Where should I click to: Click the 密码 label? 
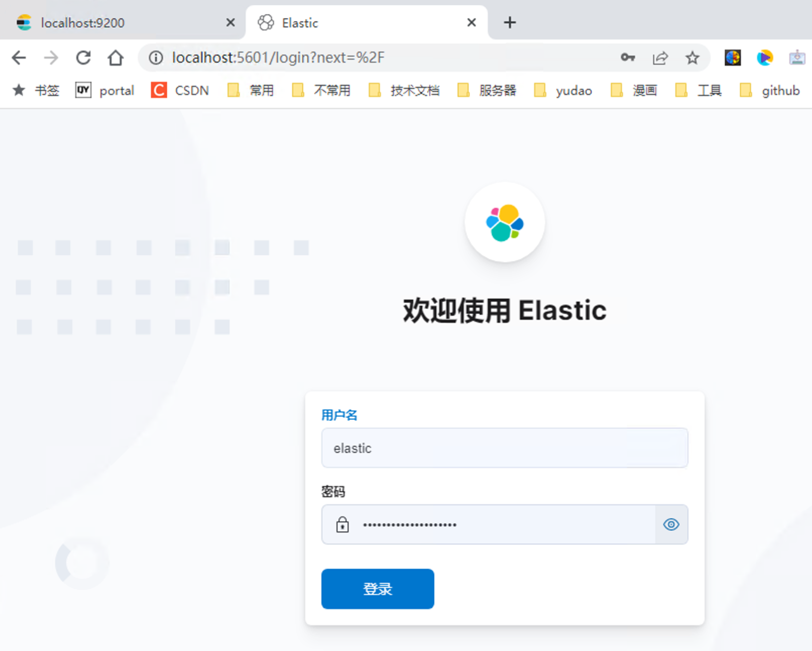click(x=333, y=492)
